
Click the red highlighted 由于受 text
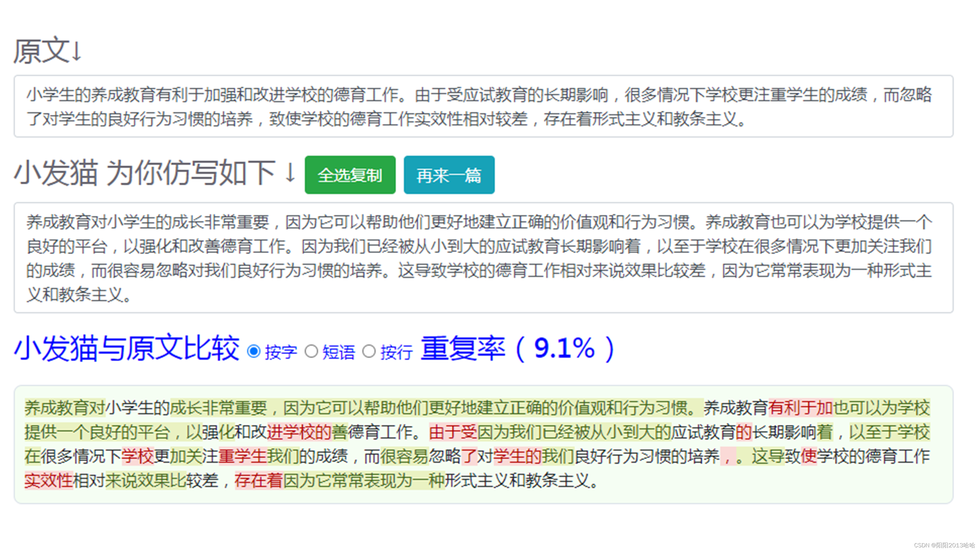453,432
